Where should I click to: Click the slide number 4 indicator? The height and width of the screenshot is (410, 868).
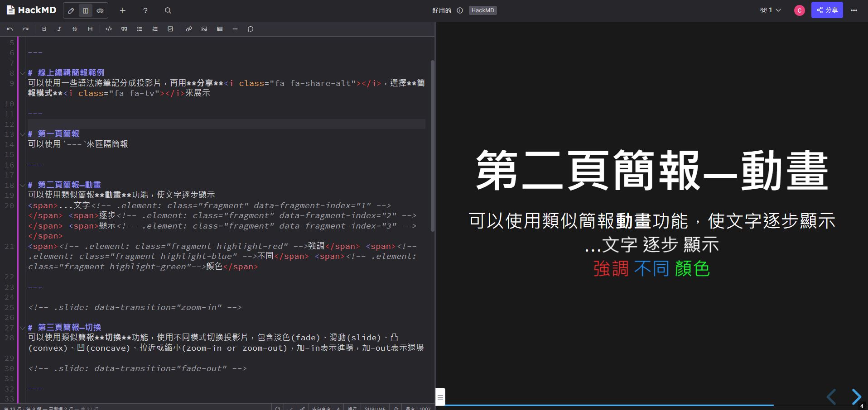click(862, 406)
